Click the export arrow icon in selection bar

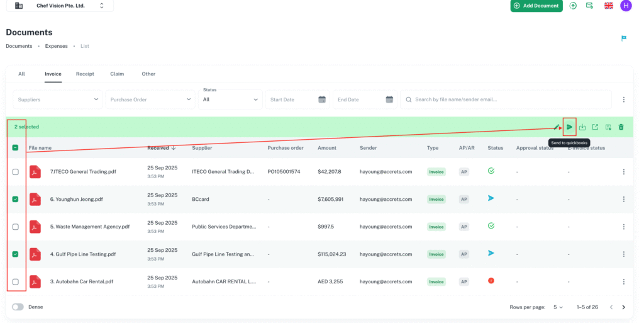pos(595,127)
